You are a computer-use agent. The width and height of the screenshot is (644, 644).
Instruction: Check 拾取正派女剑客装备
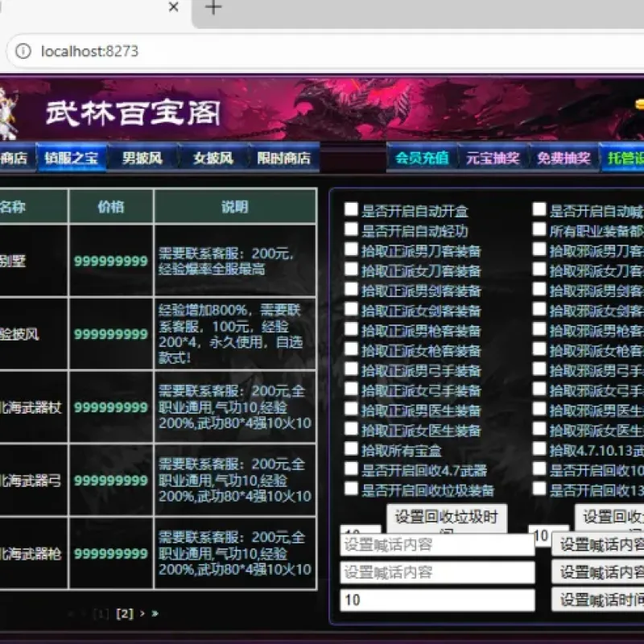(351, 308)
